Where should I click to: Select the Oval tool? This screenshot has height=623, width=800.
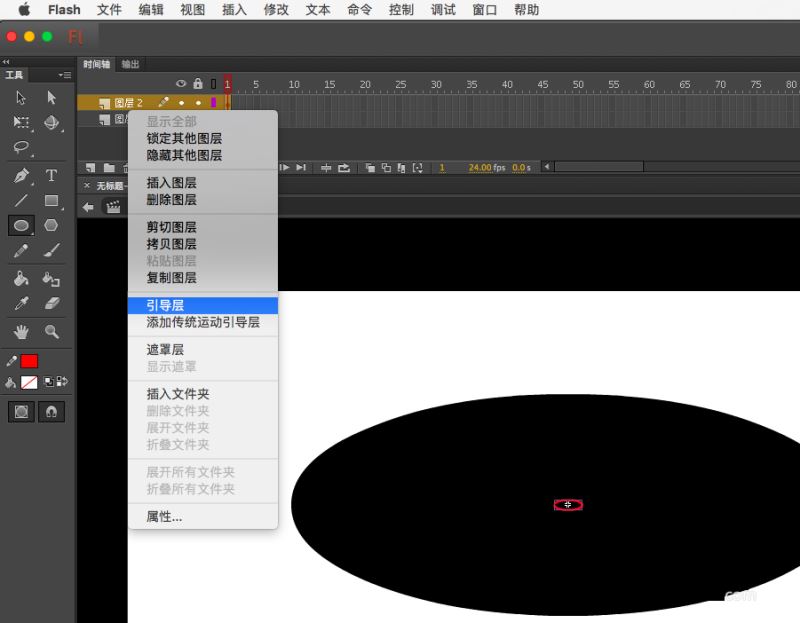click(21, 225)
